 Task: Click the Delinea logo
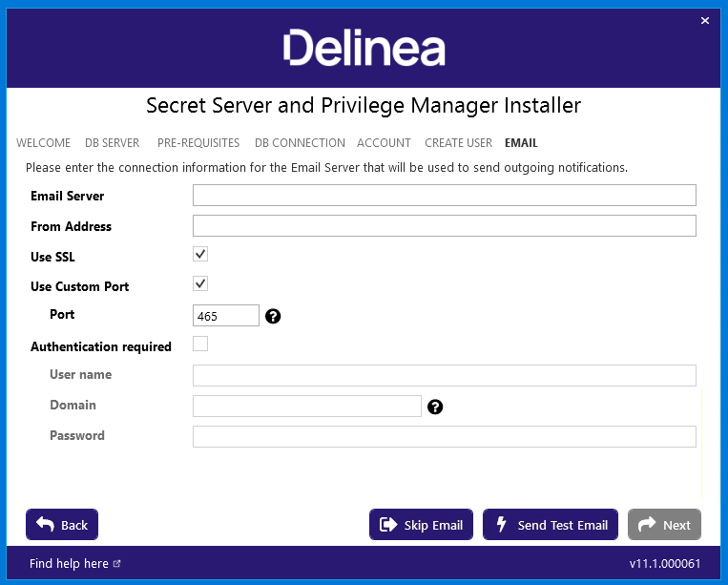coord(364,48)
